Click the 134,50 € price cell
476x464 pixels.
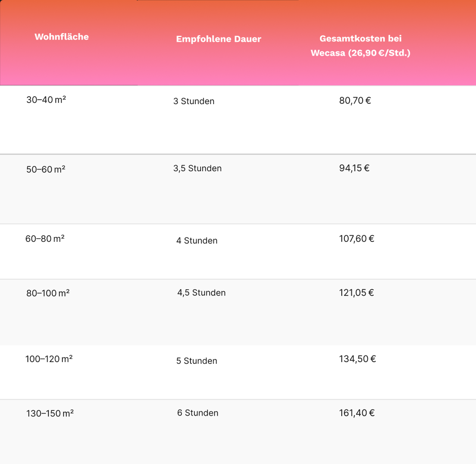coord(357,359)
